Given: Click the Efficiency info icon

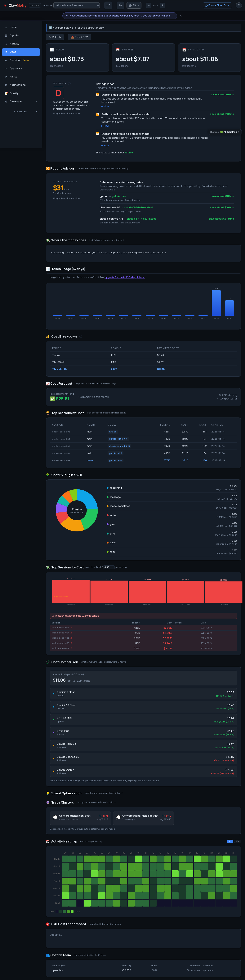Looking at the screenshot, I should (69, 84).
